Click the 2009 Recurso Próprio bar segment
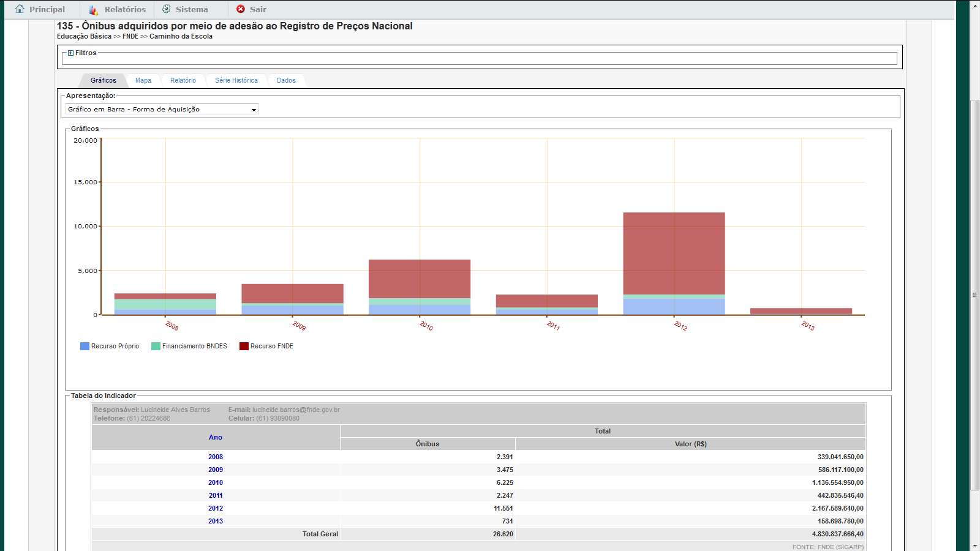Image resolution: width=980 pixels, height=551 pixels. coord(292,310)
